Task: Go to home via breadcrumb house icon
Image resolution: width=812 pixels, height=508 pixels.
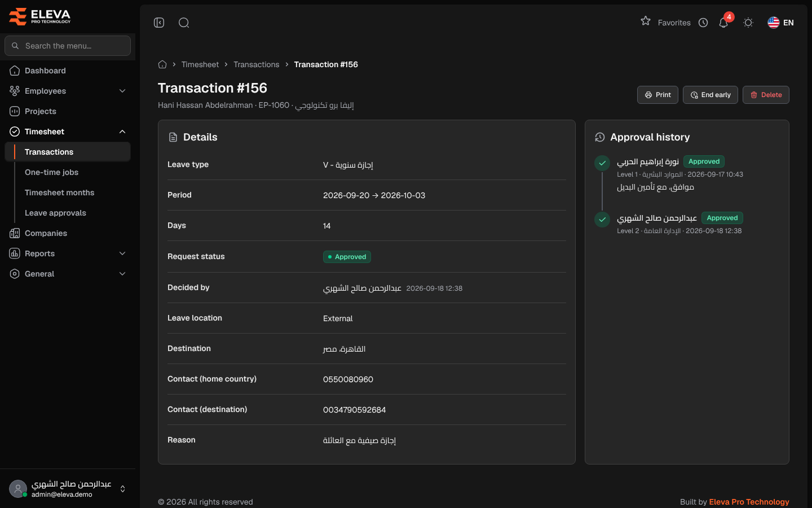Action: point(162,64)
